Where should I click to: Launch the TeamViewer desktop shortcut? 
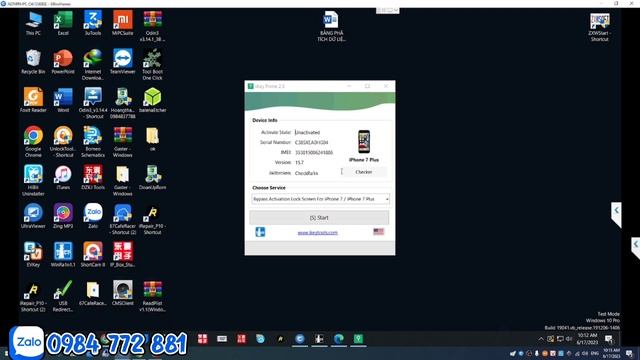pyautogui.click(x=122, y=62)
